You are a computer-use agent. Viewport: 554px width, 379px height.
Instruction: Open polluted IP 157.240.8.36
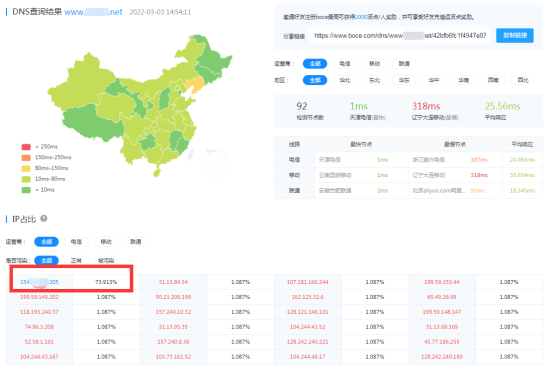click(x=173, y=342)
